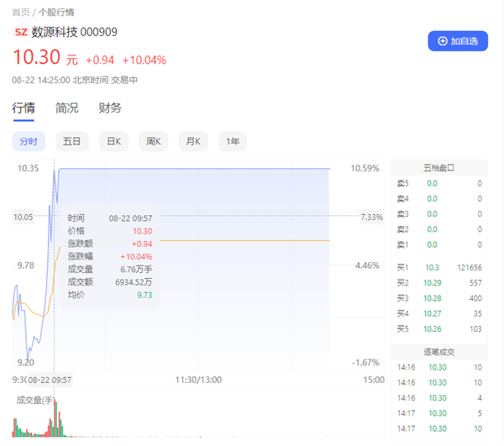Image resolution: width=504 pixels, height=446 pixels.
Task: Click the 卖5 order book row
Action: 439,183
